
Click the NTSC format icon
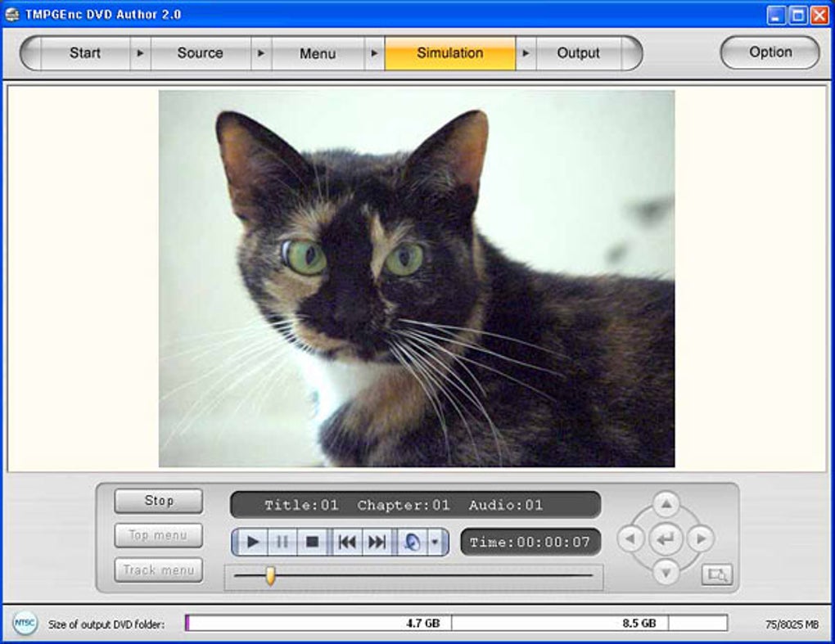click(x=25, y=624)
